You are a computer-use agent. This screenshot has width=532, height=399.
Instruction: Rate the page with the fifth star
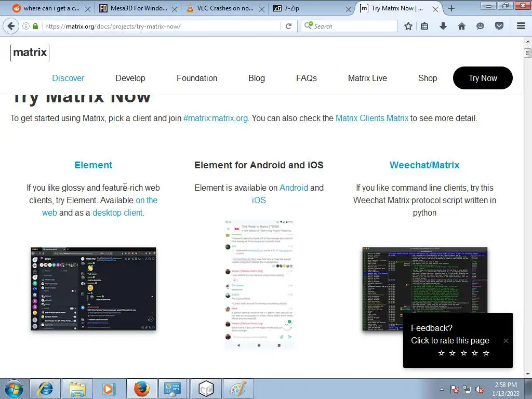tap(486, 353)
